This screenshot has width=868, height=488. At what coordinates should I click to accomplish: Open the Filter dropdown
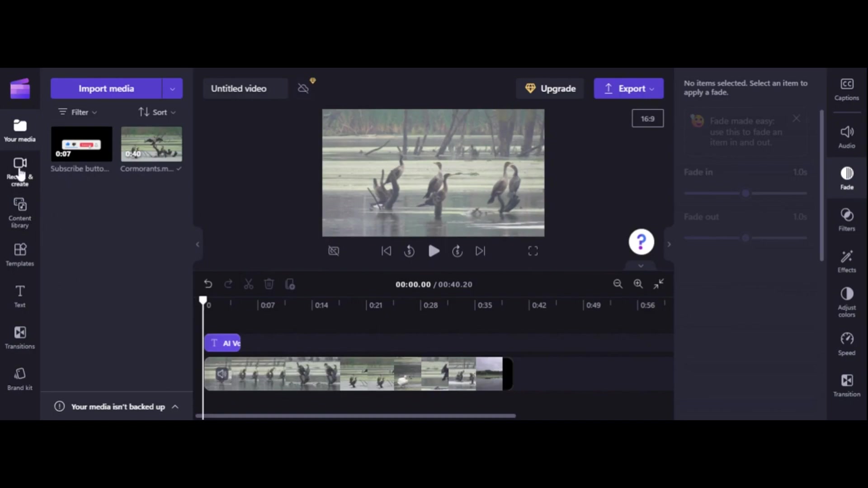point(78,112)
